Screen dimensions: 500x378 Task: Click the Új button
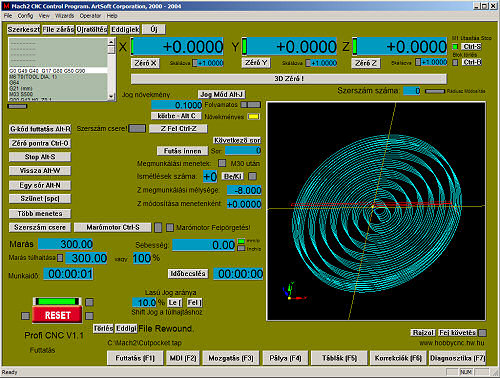coord(154,29)
